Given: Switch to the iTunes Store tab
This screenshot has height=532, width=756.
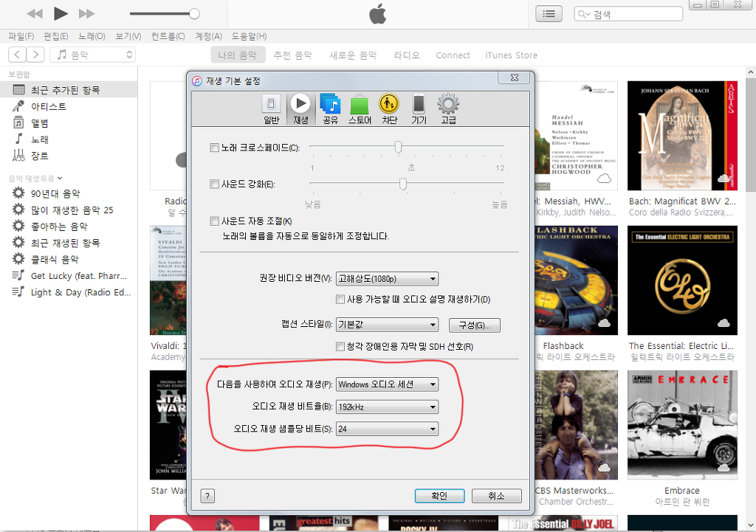Looking at the screenshot, I should tap(511, 55).
